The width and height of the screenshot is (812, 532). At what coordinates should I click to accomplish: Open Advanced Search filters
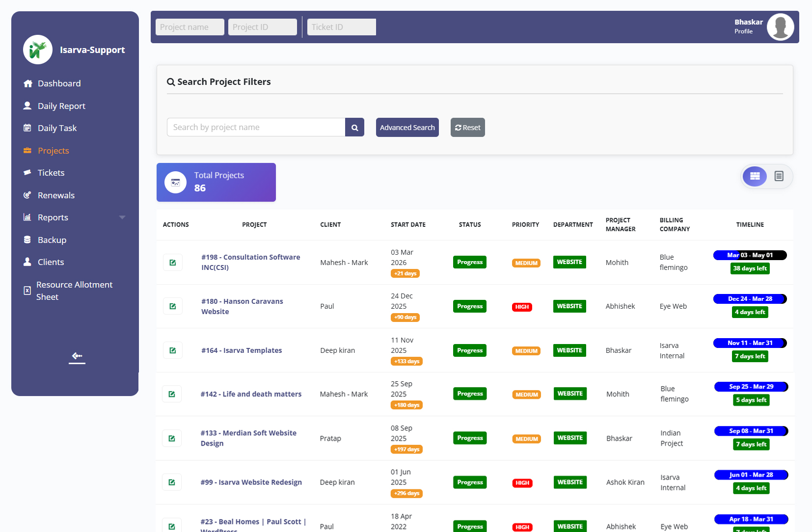(407, 128)
